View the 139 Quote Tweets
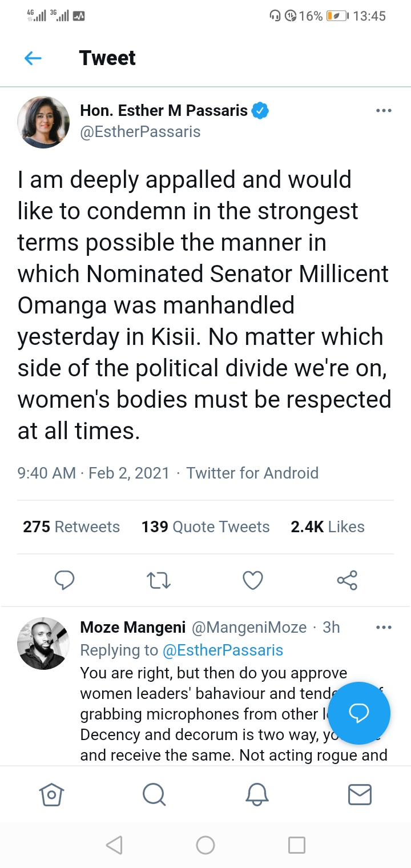The width and height of the screenshot is (411, 868). coord(205,527)
